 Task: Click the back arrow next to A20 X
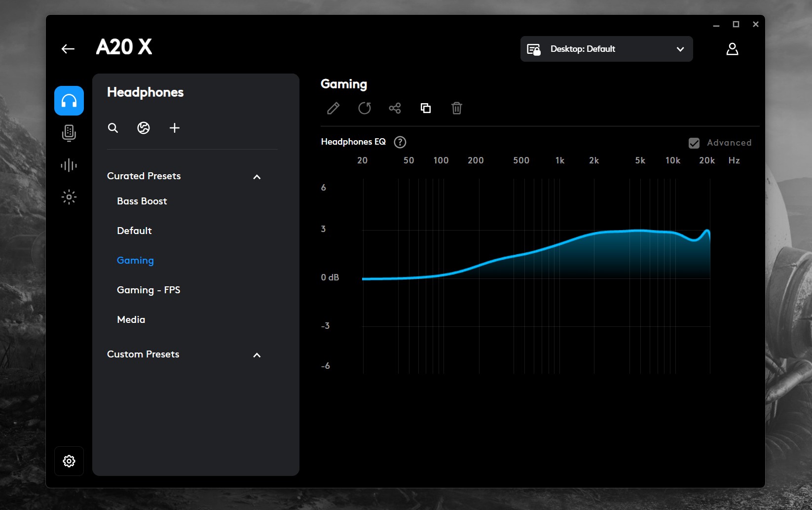pyautogui.click(x=68, y=48)
